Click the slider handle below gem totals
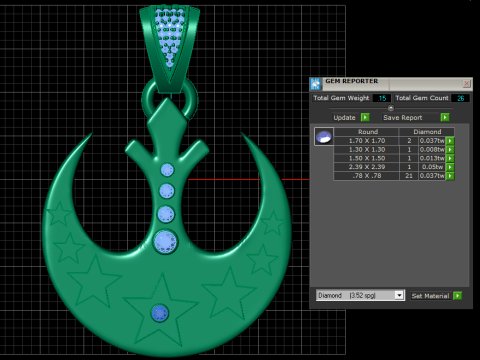Screen dimensions: 480x360 [391, 108]
